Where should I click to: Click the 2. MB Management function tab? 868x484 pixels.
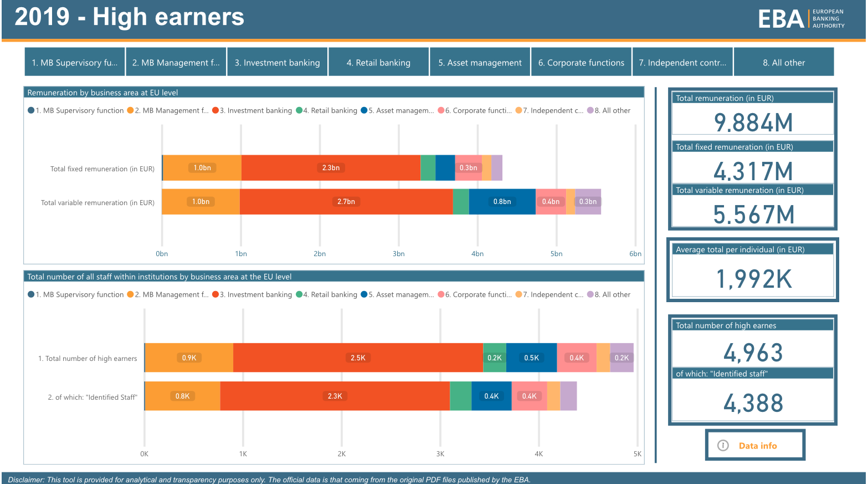click(x=176, y=62)
